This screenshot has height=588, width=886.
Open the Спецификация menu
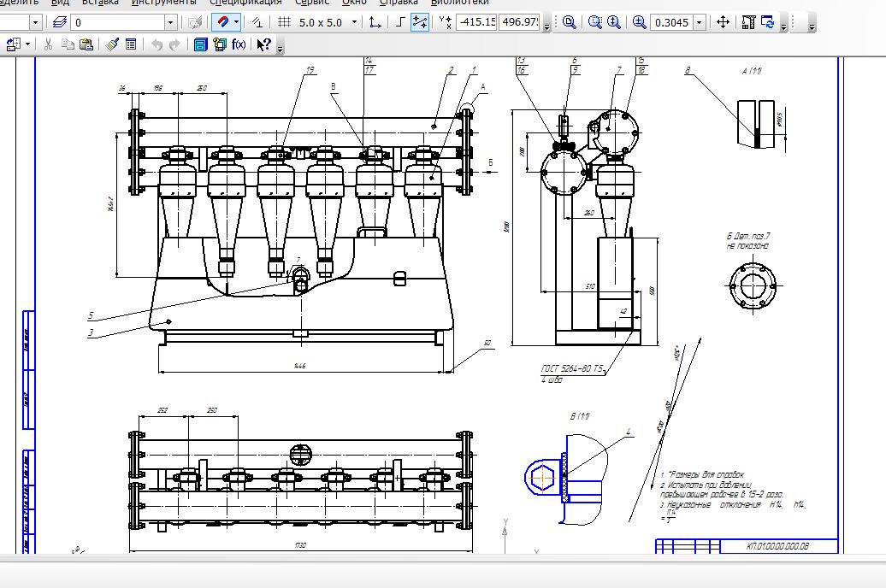245,3
